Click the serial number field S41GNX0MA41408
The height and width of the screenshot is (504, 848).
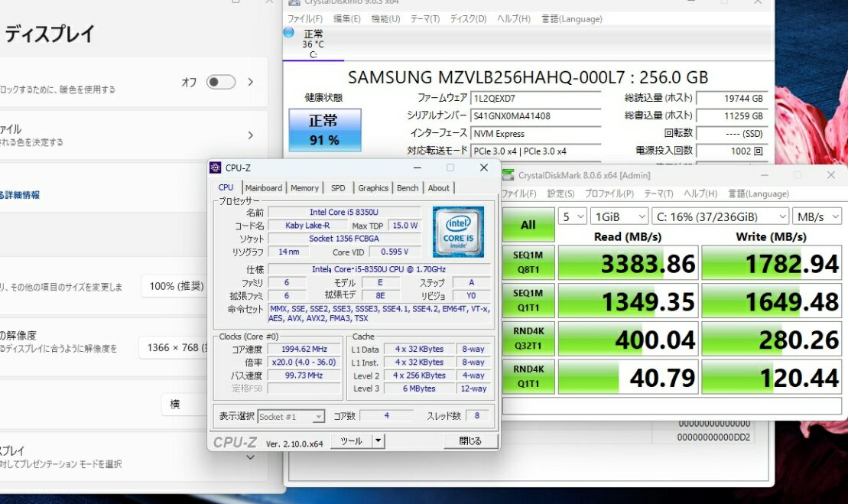click(x=536, y=115)
